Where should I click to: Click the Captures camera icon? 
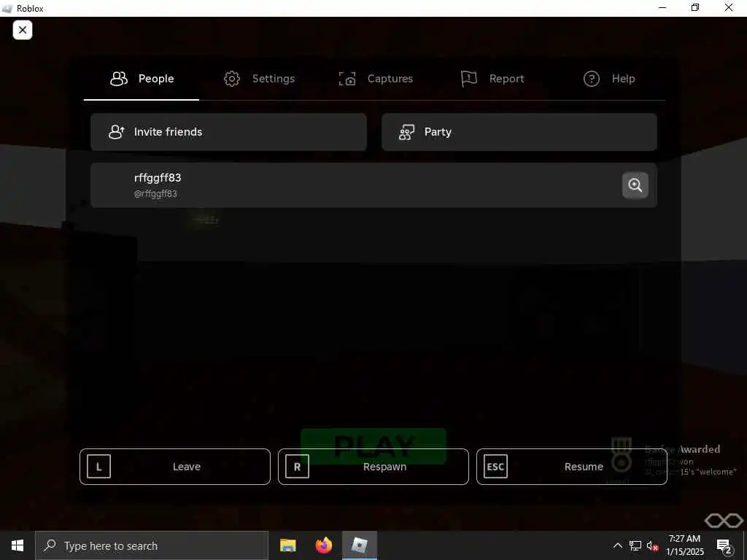pyautogui.click(x=347, y=79)
